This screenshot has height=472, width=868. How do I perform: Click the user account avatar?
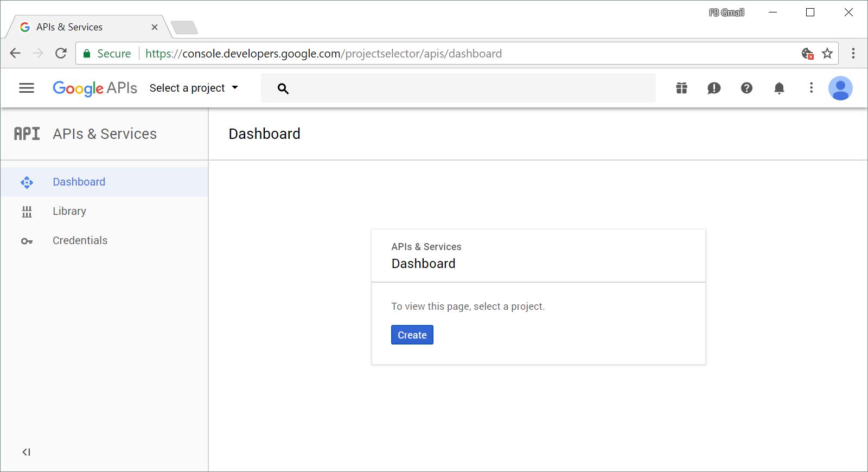840,88
